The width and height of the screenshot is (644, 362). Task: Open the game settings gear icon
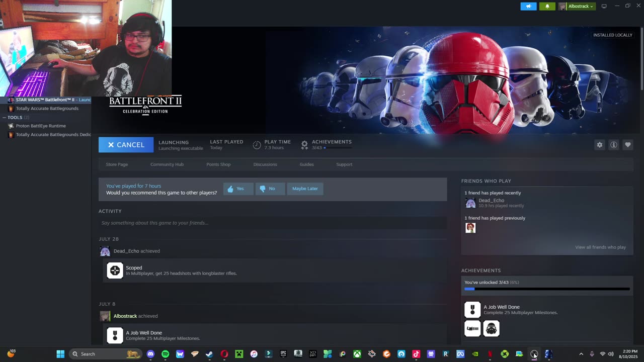[600, 145]
